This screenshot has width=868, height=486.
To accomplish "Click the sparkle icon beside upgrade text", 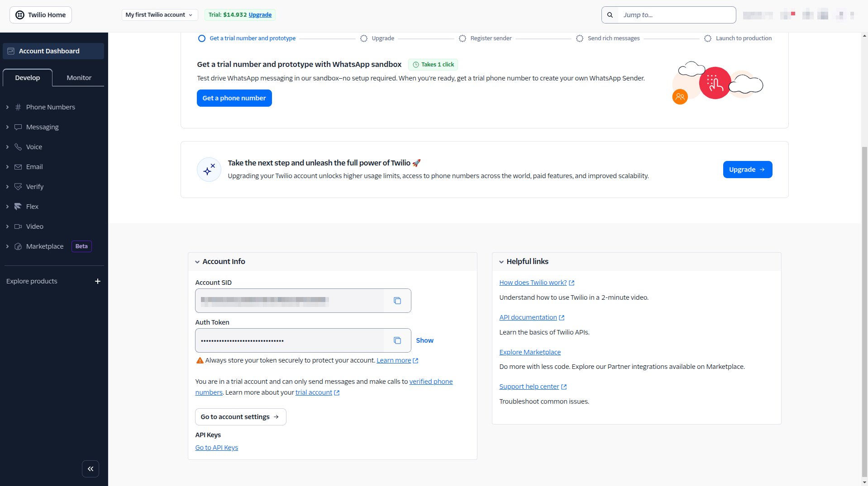I will coord(209,170).
